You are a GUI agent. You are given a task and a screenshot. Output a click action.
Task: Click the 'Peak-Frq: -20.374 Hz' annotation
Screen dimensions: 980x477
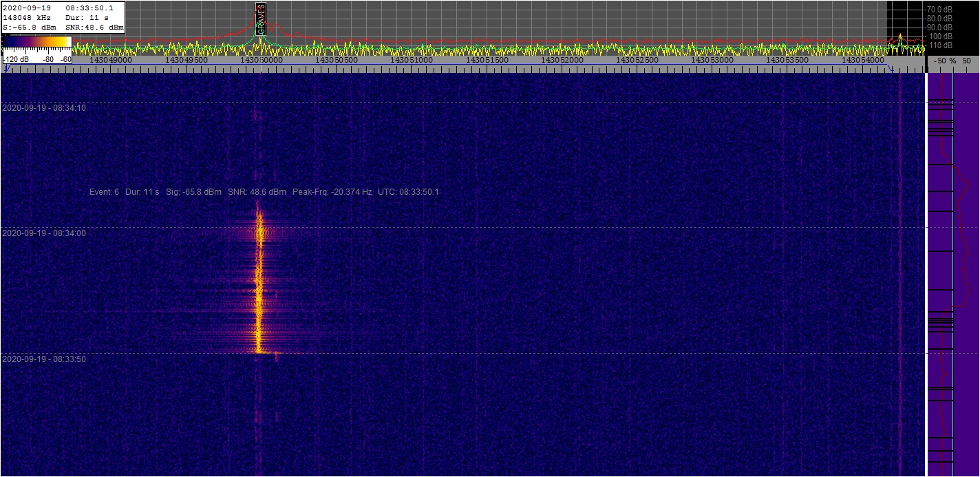pos(332,192)
